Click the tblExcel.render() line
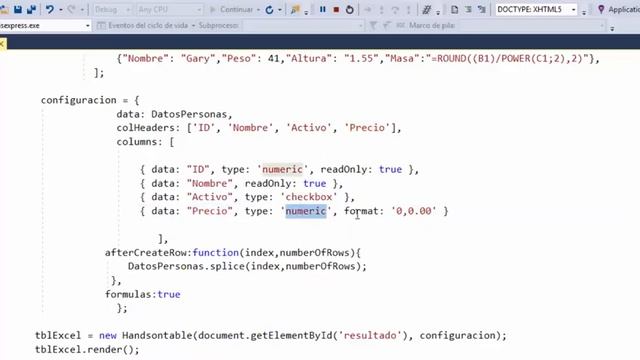Viewport: 640px width, 360px height. click(87, 349)
